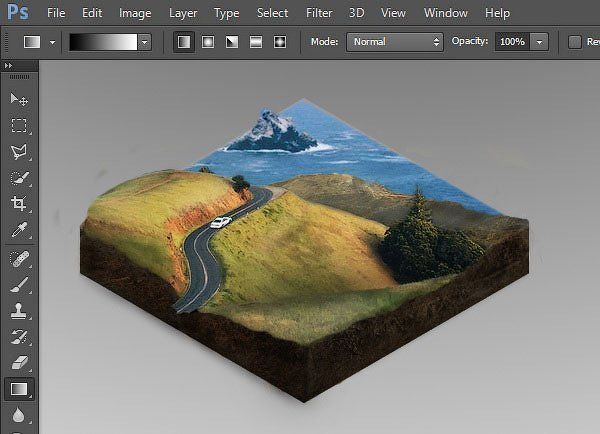Open the File menu

pyautogui.click(x=56, y=13)
